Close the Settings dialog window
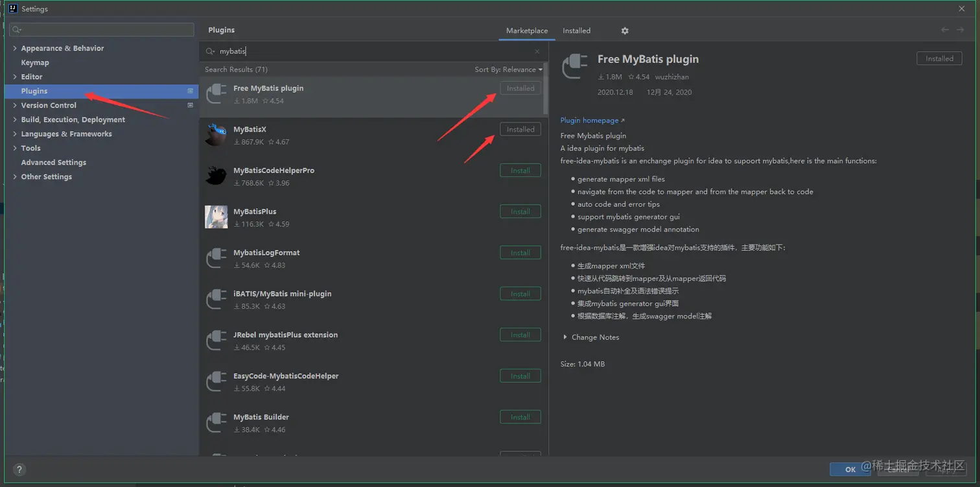This screenshot has height=487, width=980. (x=962, y=8)
